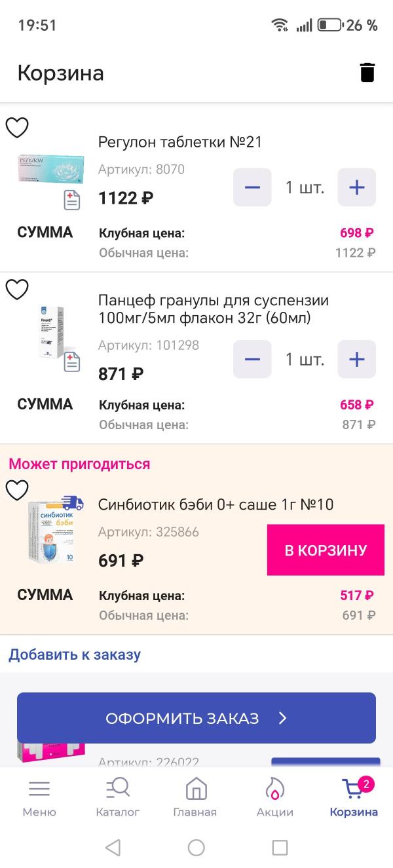This screenshot has width=393, height=868.
Task: Go to the Главная home tab
Action: point(195,797)
